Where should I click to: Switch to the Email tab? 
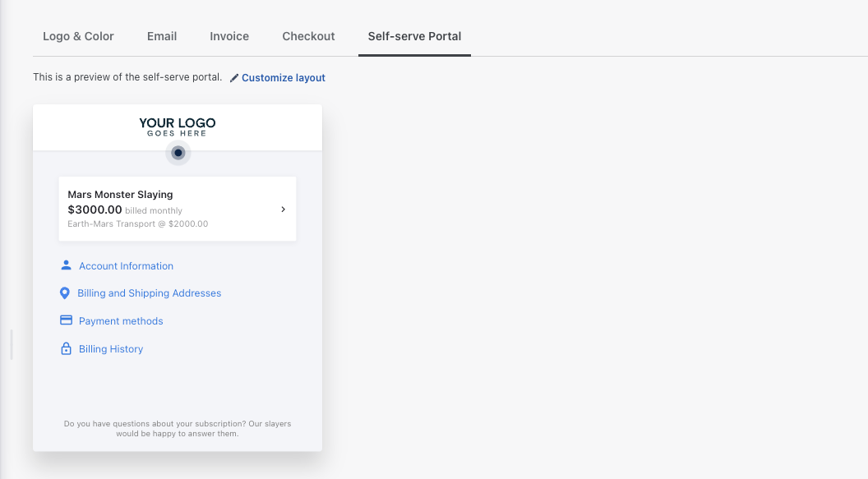(x=161, y=36)
